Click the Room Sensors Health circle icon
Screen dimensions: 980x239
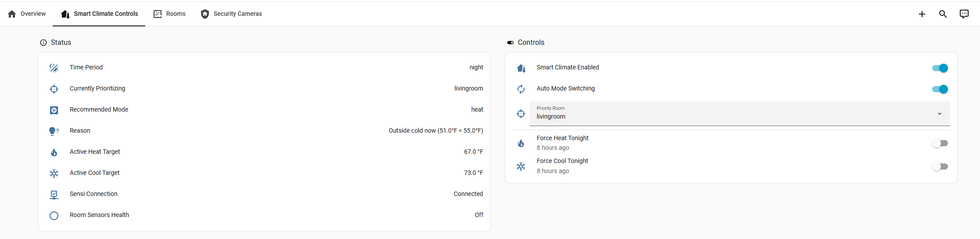54,216
